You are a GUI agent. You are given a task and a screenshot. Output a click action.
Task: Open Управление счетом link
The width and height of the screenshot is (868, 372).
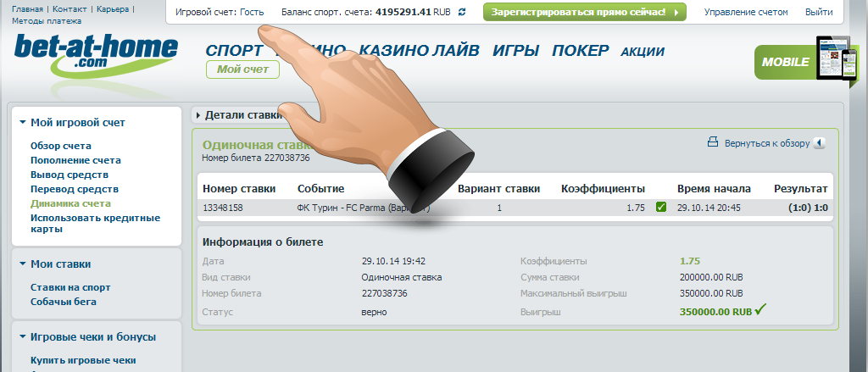click(x=746, y=12)
